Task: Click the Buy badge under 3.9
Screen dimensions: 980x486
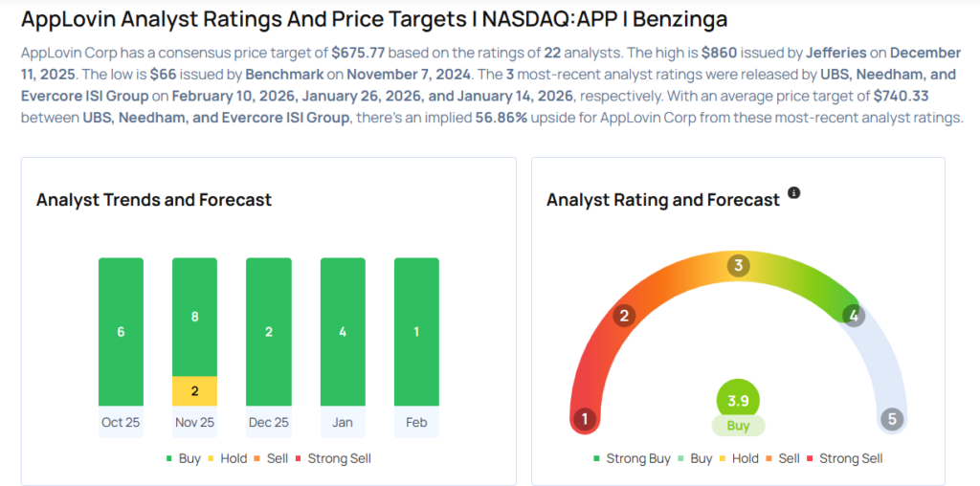Action: tap(738, 426)
